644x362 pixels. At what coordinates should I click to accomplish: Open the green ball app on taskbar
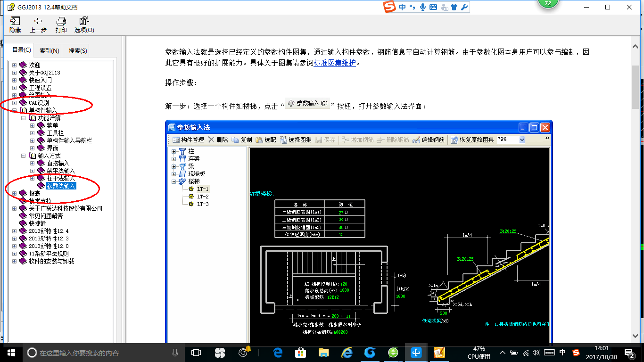393,353
